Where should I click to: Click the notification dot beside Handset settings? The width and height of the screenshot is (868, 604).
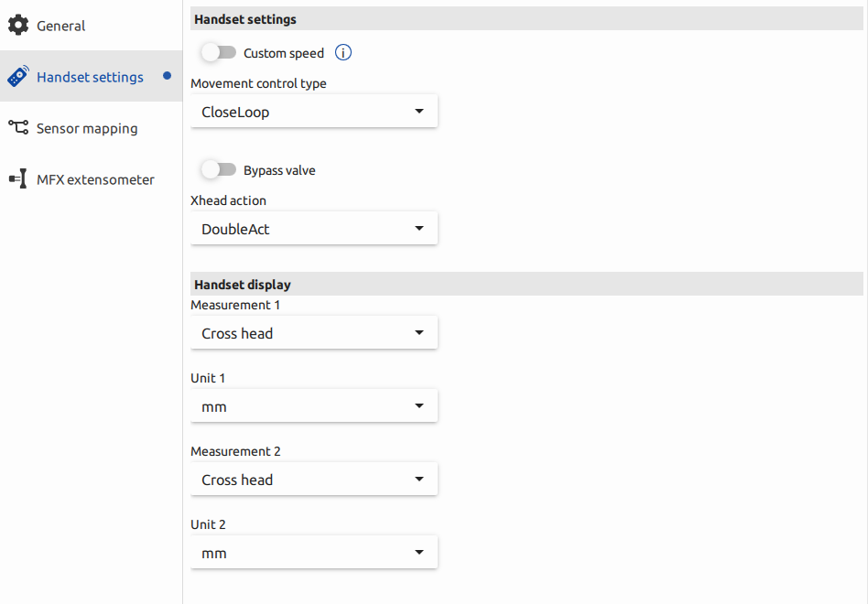(168, 77)
